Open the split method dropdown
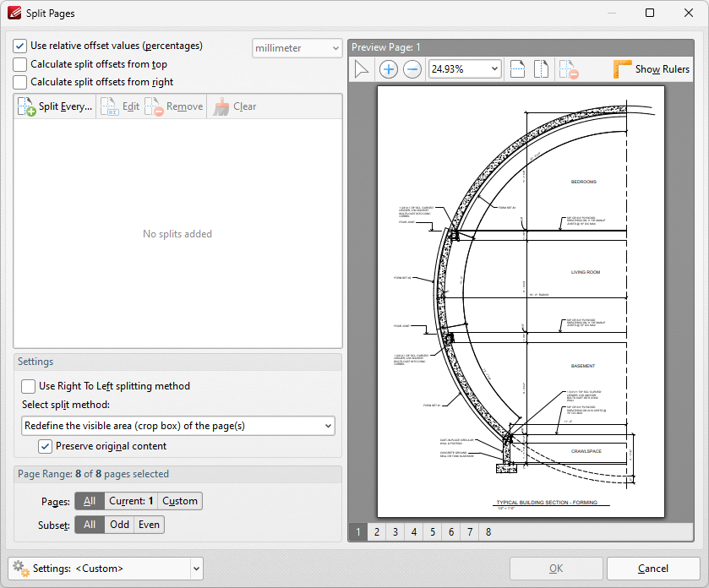The image size is (709, 588). coord(177,426)
